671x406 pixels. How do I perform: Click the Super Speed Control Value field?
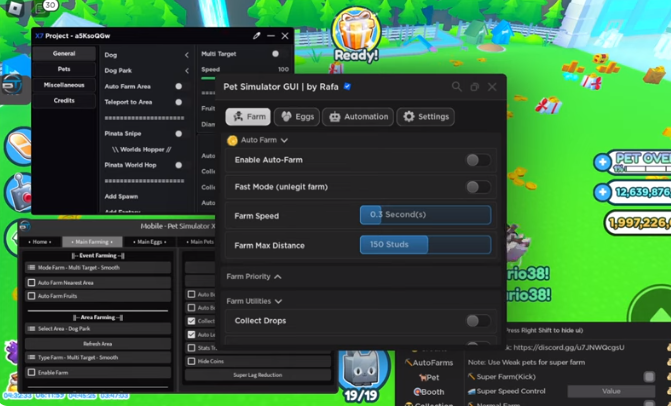coord(611,391)
